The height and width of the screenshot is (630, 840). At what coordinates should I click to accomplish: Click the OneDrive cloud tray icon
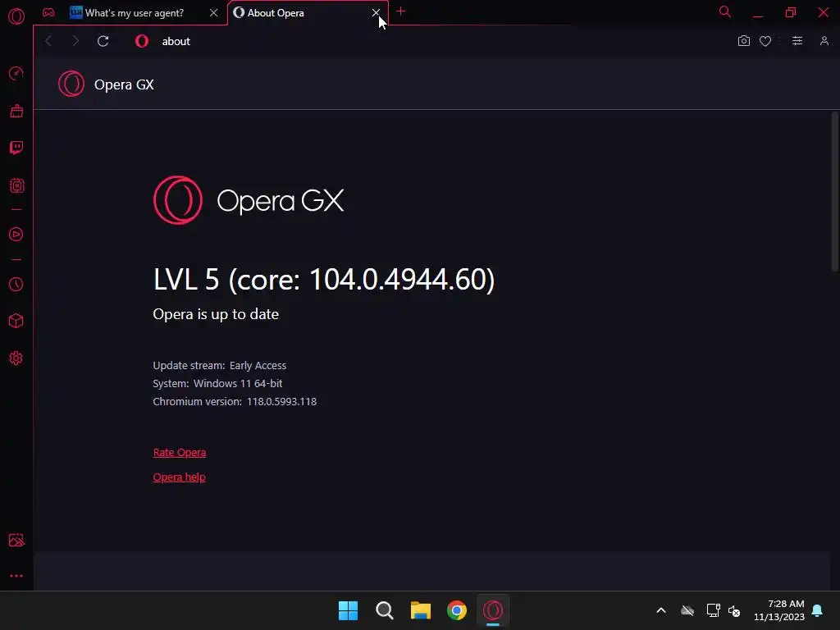coord(687,610)
